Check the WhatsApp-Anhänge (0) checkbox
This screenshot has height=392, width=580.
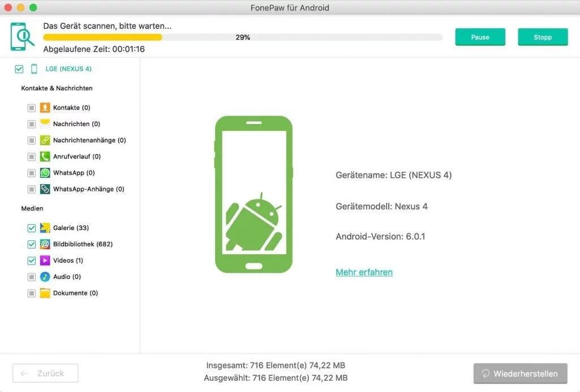click(32, 189)
